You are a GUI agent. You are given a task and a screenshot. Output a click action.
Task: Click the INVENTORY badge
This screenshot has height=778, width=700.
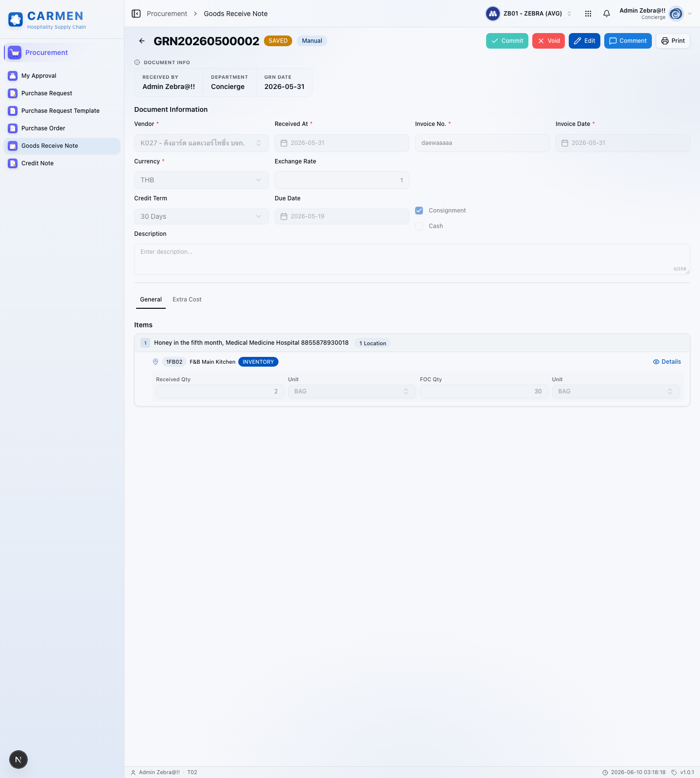[x=258, y=362]
